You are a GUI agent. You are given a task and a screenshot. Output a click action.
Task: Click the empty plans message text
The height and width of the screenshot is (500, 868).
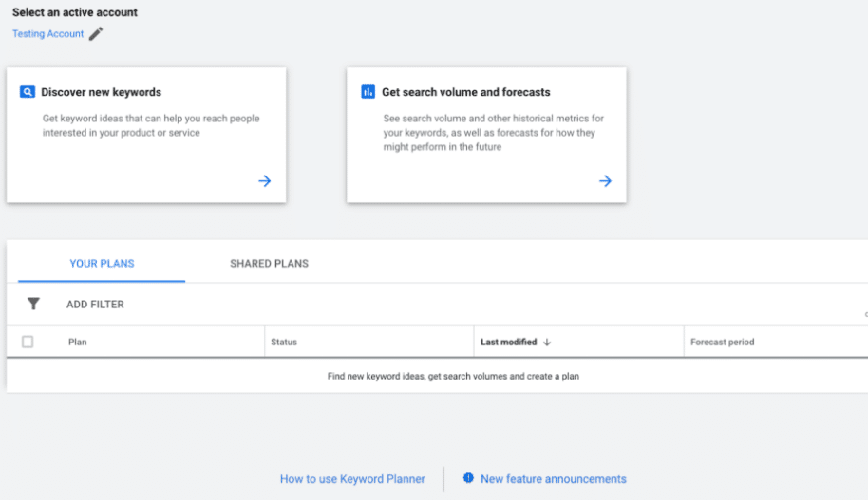(x=453, y=376)
